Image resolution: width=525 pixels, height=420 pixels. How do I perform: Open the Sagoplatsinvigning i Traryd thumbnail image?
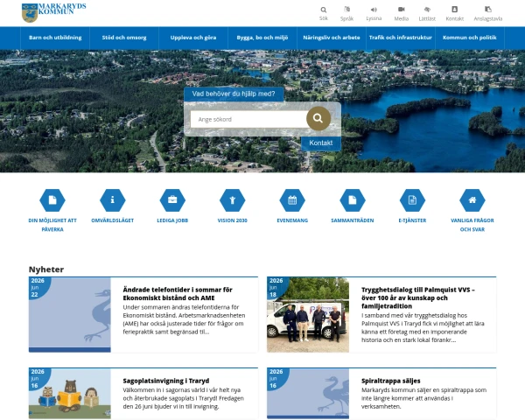click(70, 394)
